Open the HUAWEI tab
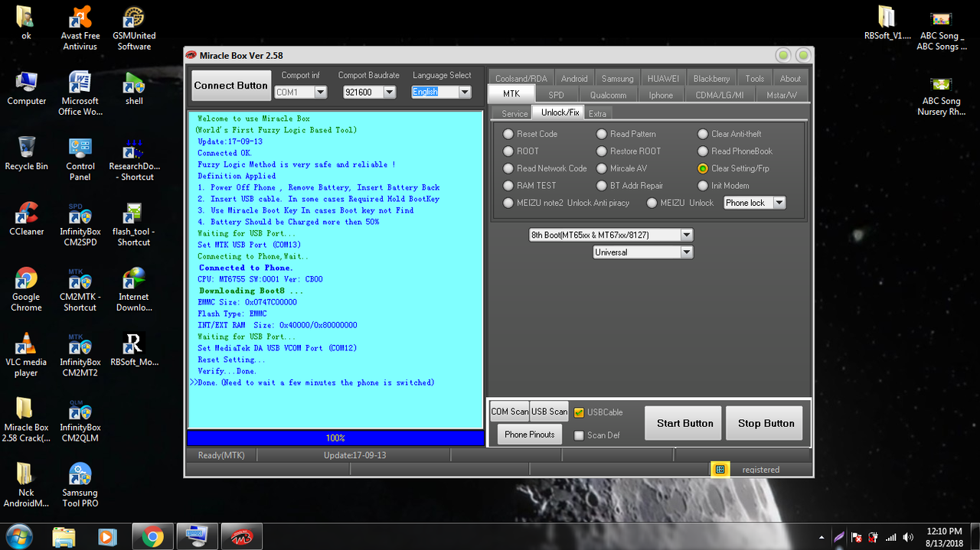Viewport: 980px width, 550px height. tap(663, 78)
